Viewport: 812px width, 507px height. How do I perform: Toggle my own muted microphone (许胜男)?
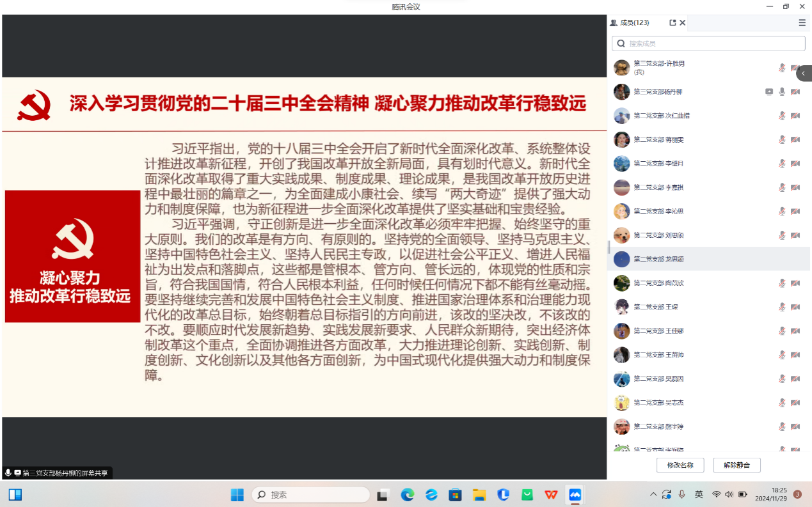click(x=782, y=68)
